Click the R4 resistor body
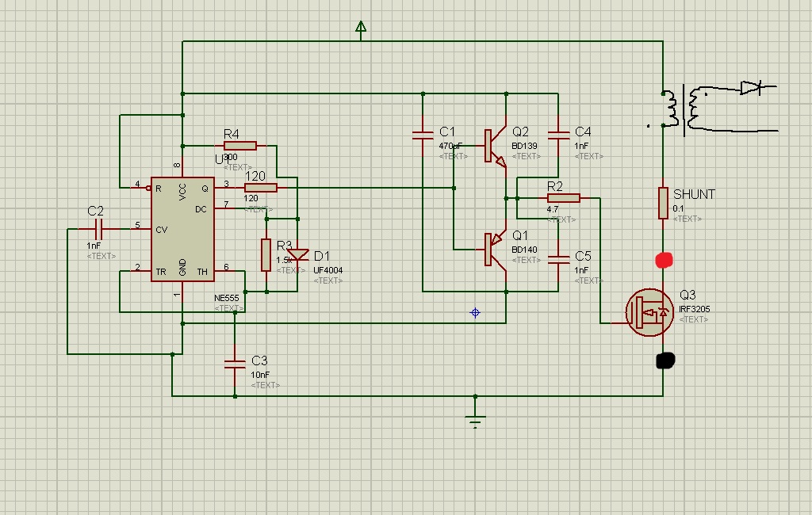The image size is (812, 515). [240, 146]
